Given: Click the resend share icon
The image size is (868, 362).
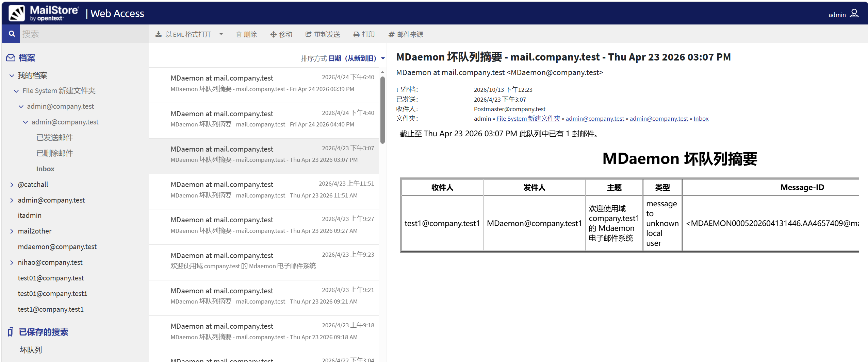Looking at the screenshot, I should tap(308, 34).
